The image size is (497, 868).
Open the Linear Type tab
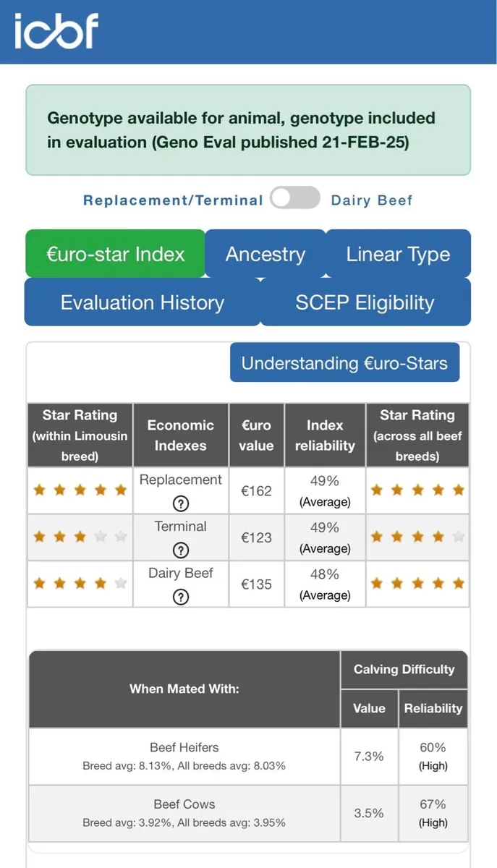[x=398, y=254]
